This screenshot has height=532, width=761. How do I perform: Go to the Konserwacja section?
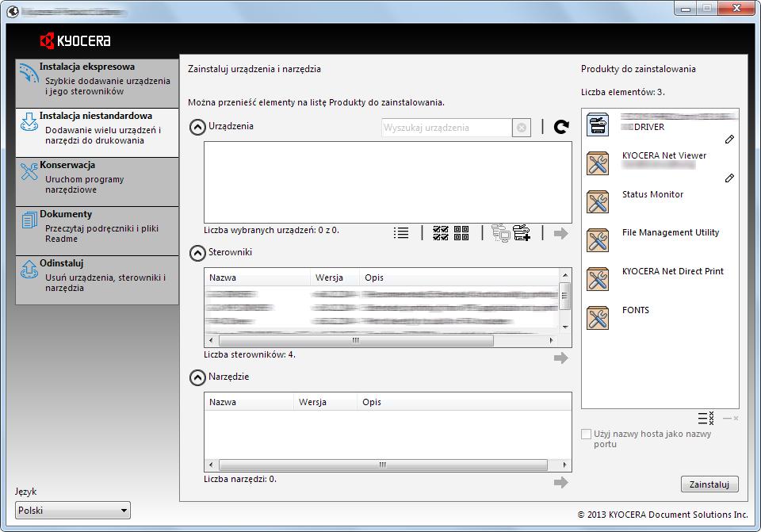click(97, 182)
